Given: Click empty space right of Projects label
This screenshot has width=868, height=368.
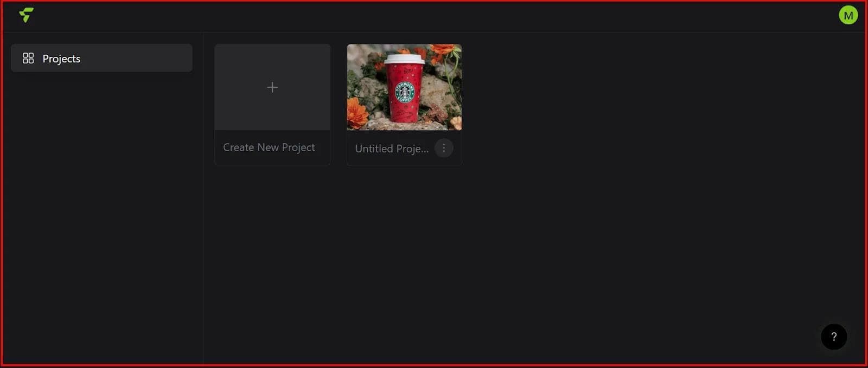Looking at the screenshot, I should [x=141, y=58].
